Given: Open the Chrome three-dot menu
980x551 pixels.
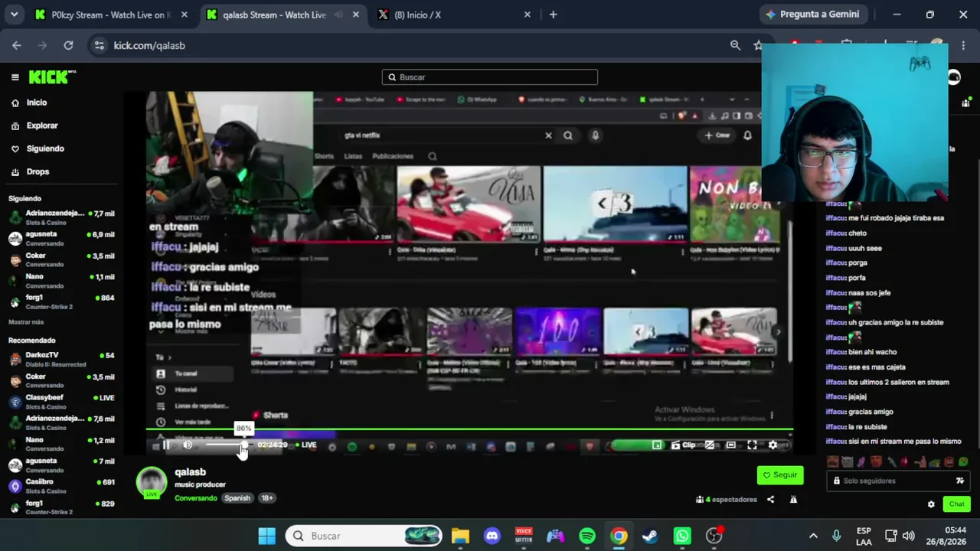Looking at the screenshot, I should 963,46.
